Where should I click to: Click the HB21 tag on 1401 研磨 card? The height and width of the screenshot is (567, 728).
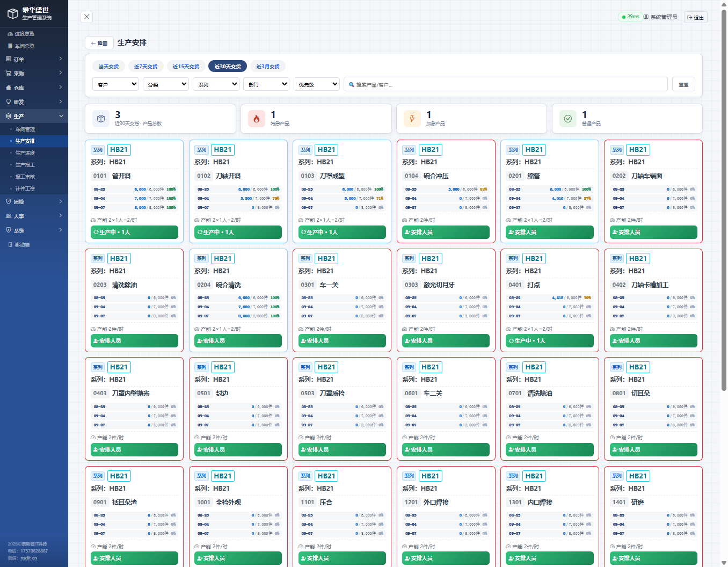pyautogui.click(x=638, y=476)
